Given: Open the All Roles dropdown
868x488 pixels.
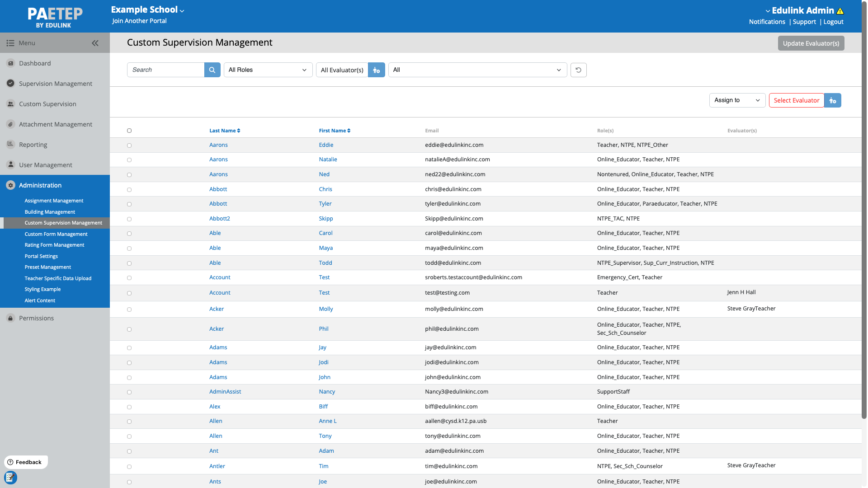Looking at the screenshot, I should pyautogui.click(x=268, y=70).
